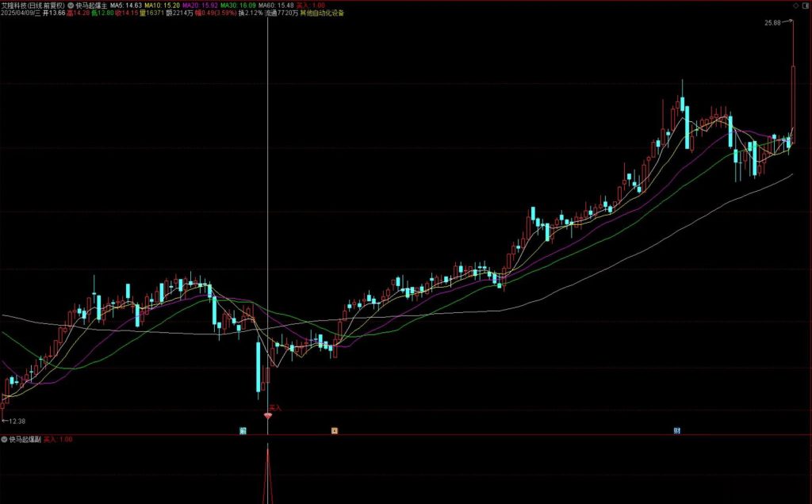Open indicator settings circle icon beside 快马起爆主

[x=71, y=5]
